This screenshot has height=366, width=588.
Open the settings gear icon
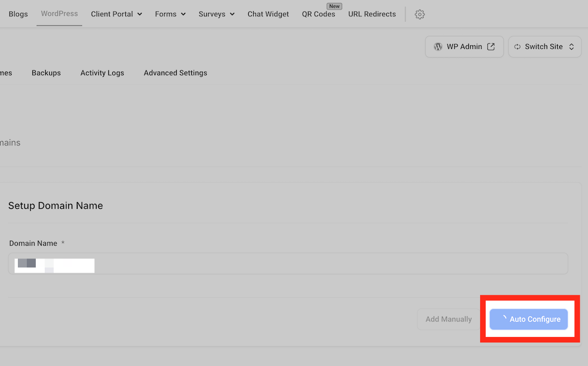click(420, 14)
